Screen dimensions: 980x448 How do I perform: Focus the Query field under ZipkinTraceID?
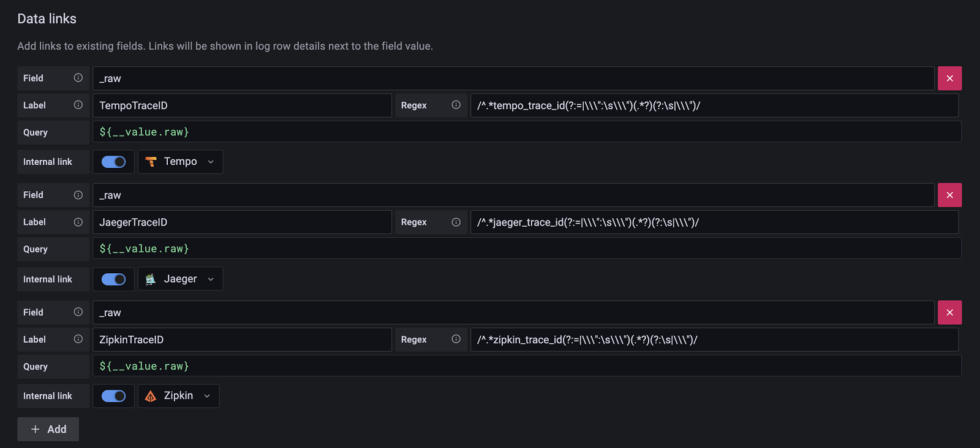[x=527, y=366]
